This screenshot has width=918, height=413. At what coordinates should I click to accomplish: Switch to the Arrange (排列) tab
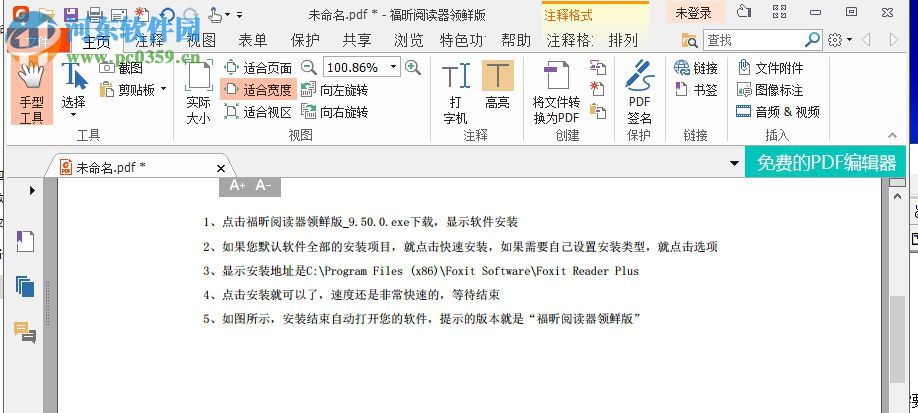[623, 40]
